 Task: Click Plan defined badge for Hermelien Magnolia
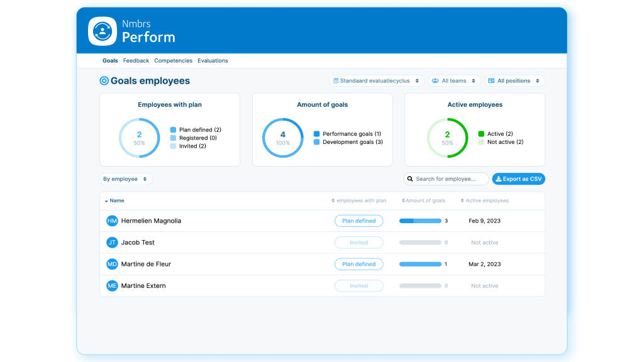(x=359, y=221)
